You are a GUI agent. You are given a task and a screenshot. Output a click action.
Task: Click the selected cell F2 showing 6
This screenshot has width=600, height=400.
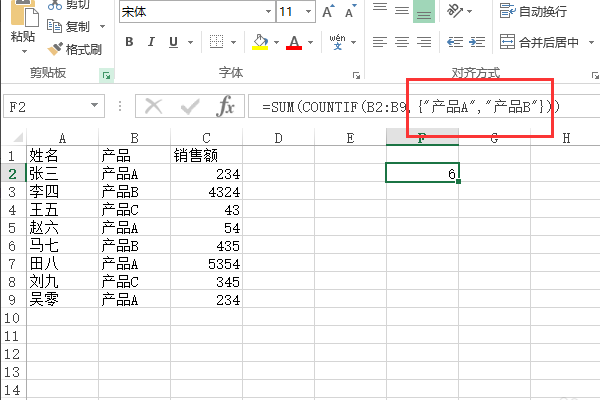click(x=422, y=173)
